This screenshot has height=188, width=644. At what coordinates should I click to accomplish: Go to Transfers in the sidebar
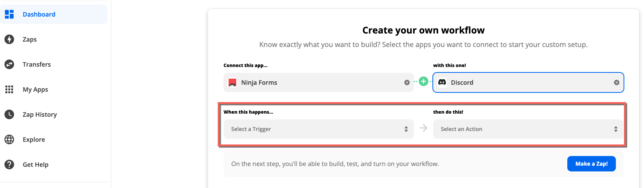[37, 64]
